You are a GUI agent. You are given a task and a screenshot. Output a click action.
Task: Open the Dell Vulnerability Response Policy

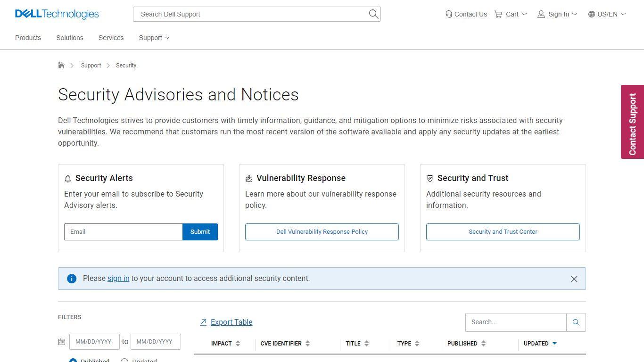click(x=322, y=232)
